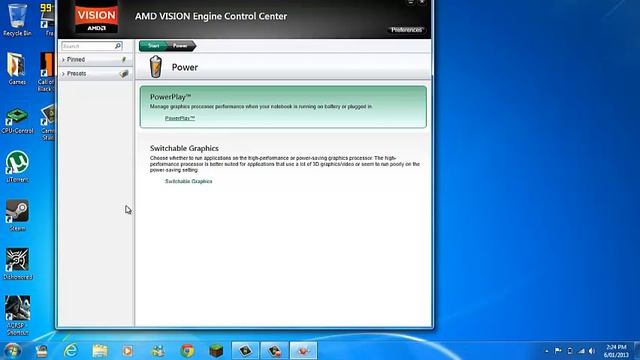
Task: Show hidden tray icons arrow
Action: tap(547, 351)
